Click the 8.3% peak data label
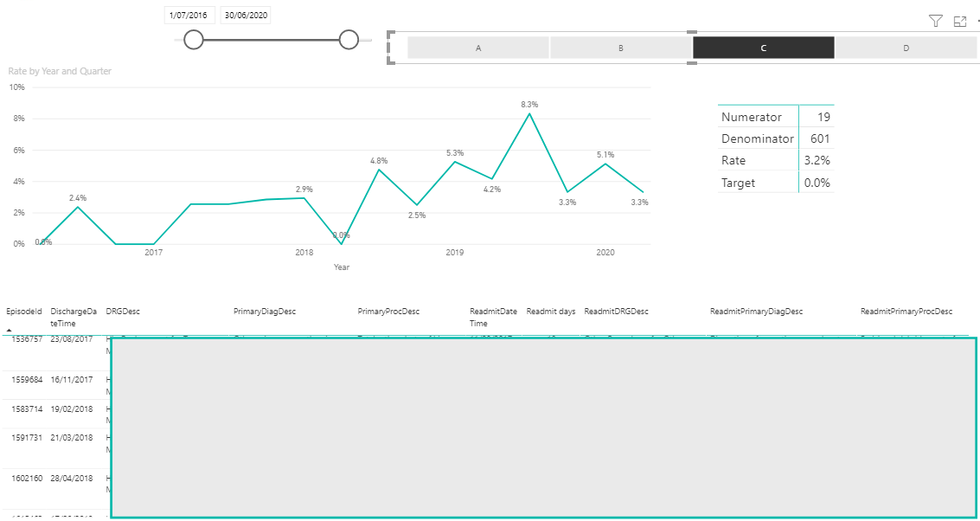 pos(529,105)
